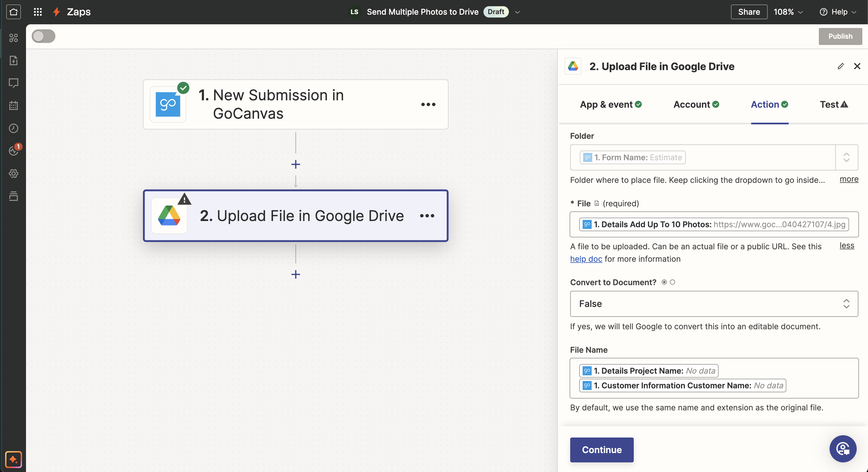The width and height of the screenshot is (868, 472).
Task: Switch to the Test tab
Action: [834, 105]
